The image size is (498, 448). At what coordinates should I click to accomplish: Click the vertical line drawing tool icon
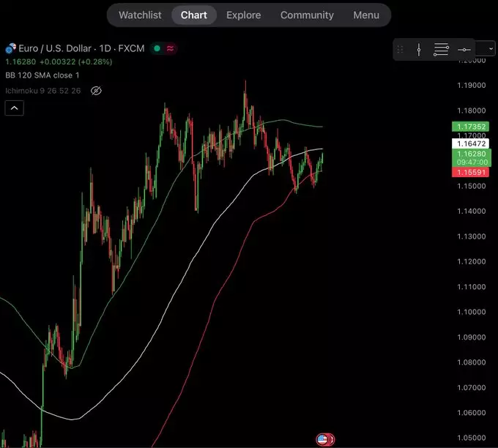click(419, 50)
